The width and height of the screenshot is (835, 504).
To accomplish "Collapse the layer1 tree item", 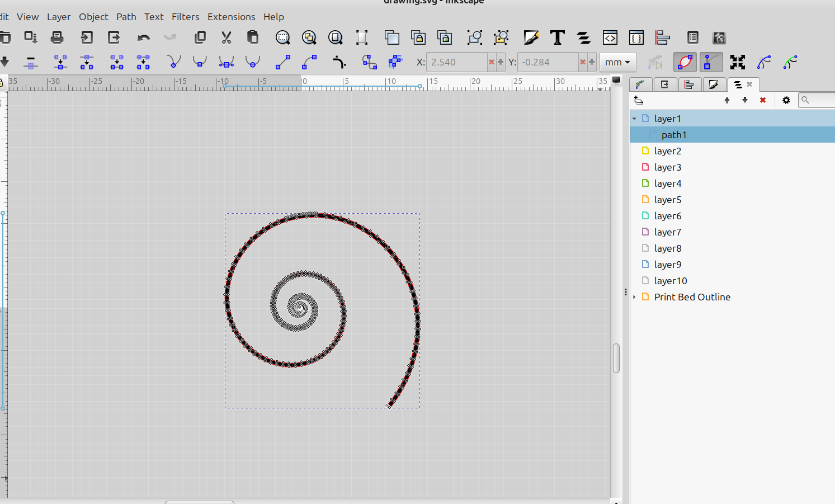I will [634, 119].
